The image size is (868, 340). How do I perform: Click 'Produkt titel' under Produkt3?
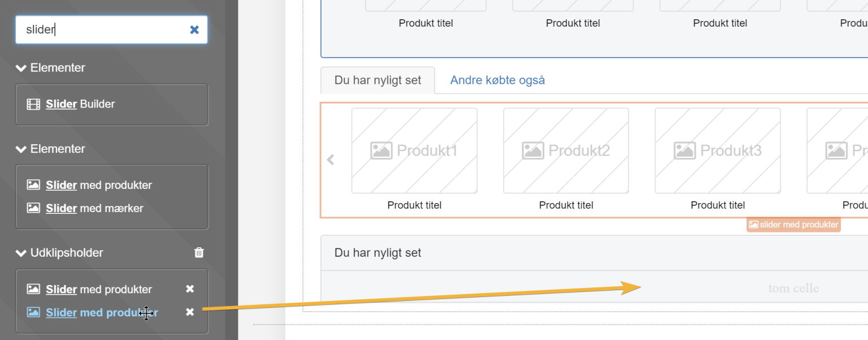(x=718, y=205)
